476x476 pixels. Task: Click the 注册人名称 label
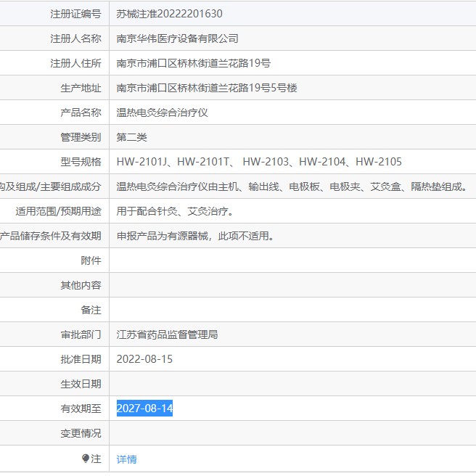coord(75,38)
